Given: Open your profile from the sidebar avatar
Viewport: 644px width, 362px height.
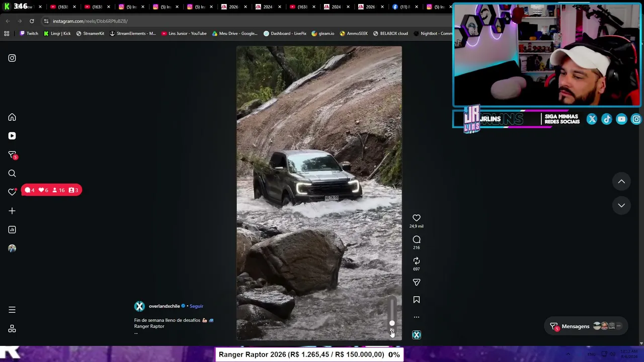Looking at the screenshot, I should (12, 248).
